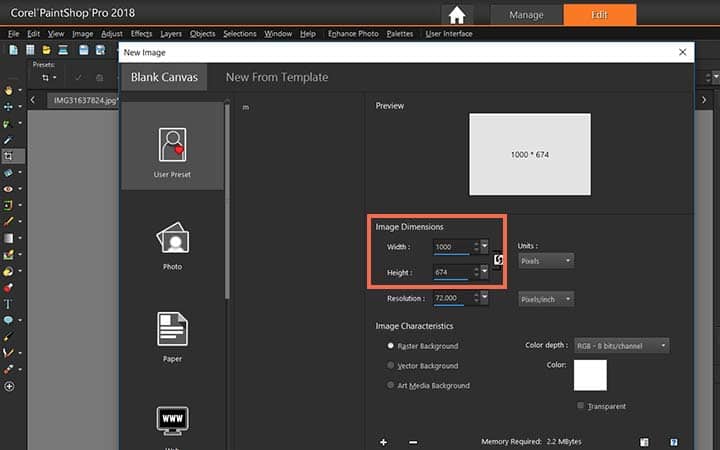Open the User Interface menu
This screenshot has height=450, width=720.
click(x=449, y=34)
